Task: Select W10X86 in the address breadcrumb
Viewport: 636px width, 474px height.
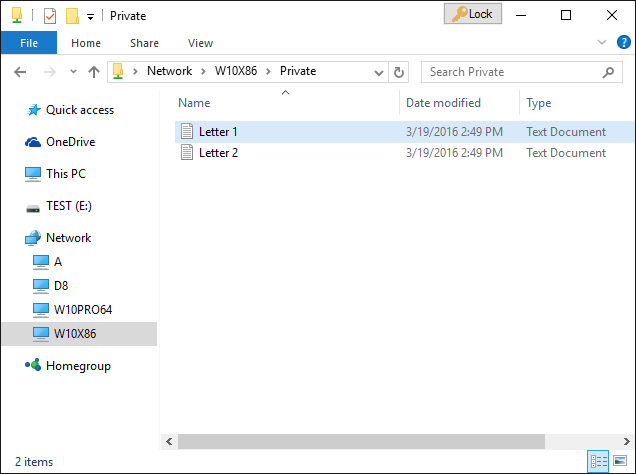Action: tap(236, 71)
